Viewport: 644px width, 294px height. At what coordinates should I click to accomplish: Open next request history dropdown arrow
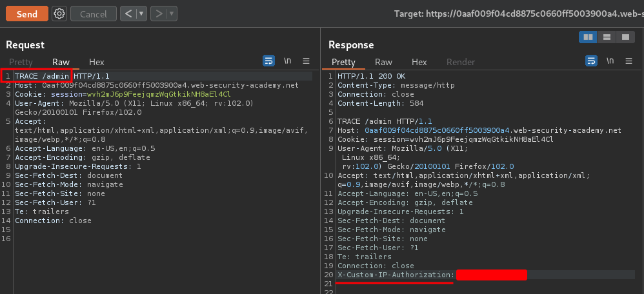(x=172, y=14)
